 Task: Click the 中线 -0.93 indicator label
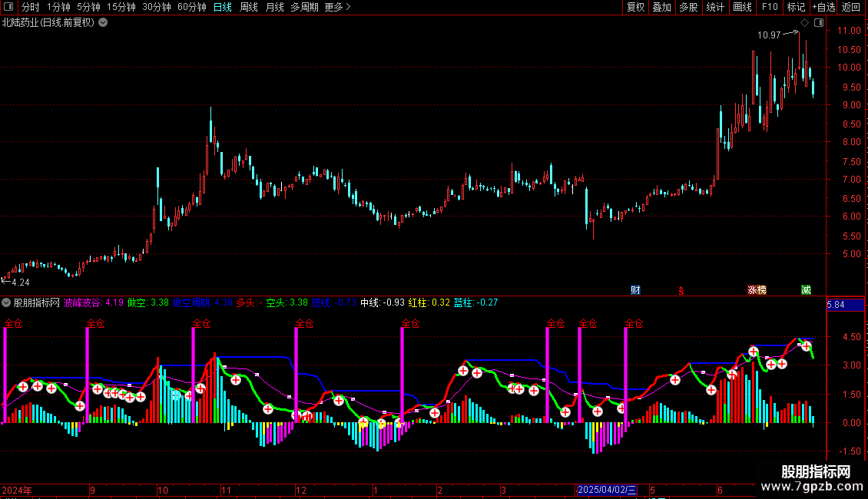point(383,302)
